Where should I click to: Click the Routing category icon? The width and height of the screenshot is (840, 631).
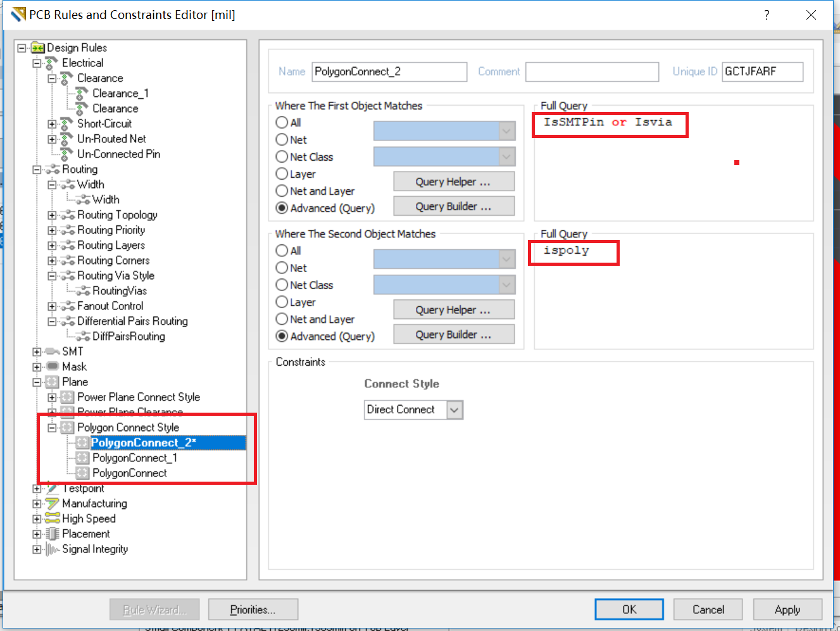[53, 170]
